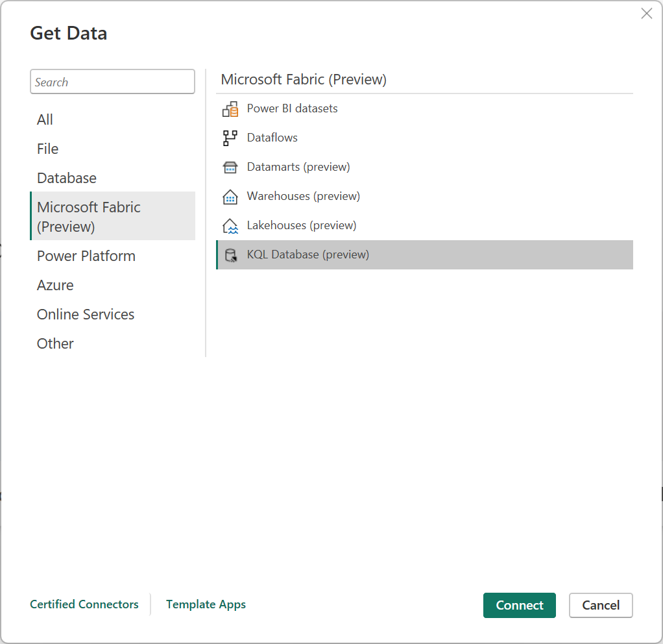Click the Connect button
The image size is (663, 644).
click(519, 605)
